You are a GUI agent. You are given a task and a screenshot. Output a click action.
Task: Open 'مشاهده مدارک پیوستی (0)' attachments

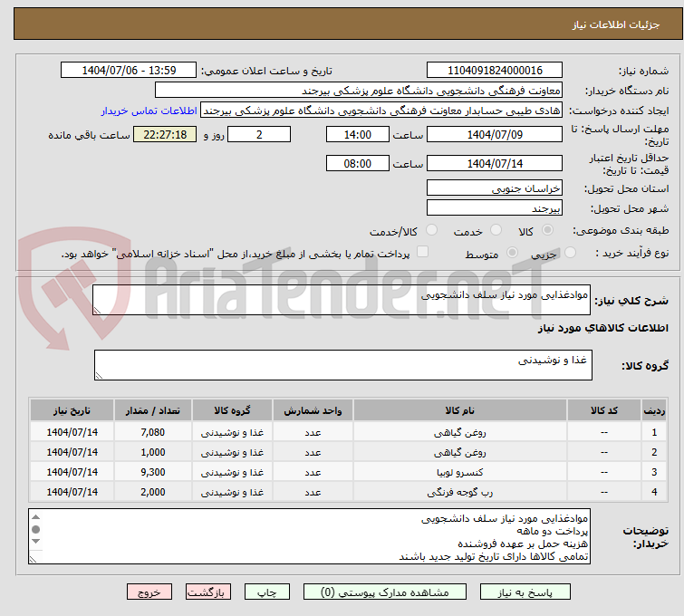point(388,592)
